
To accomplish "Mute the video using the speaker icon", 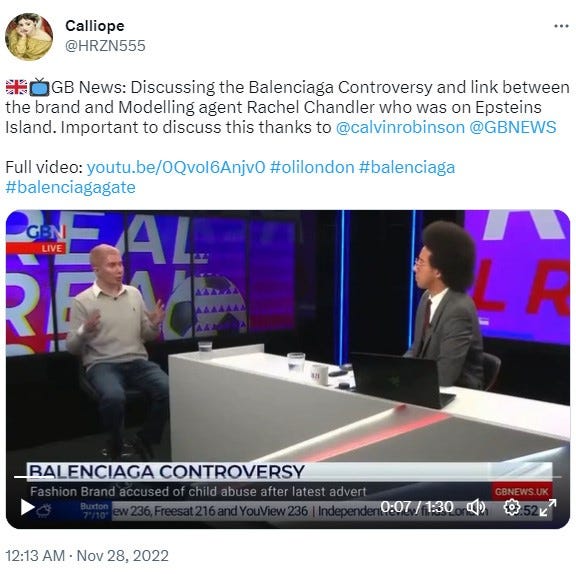I will [x=476, y=507].
